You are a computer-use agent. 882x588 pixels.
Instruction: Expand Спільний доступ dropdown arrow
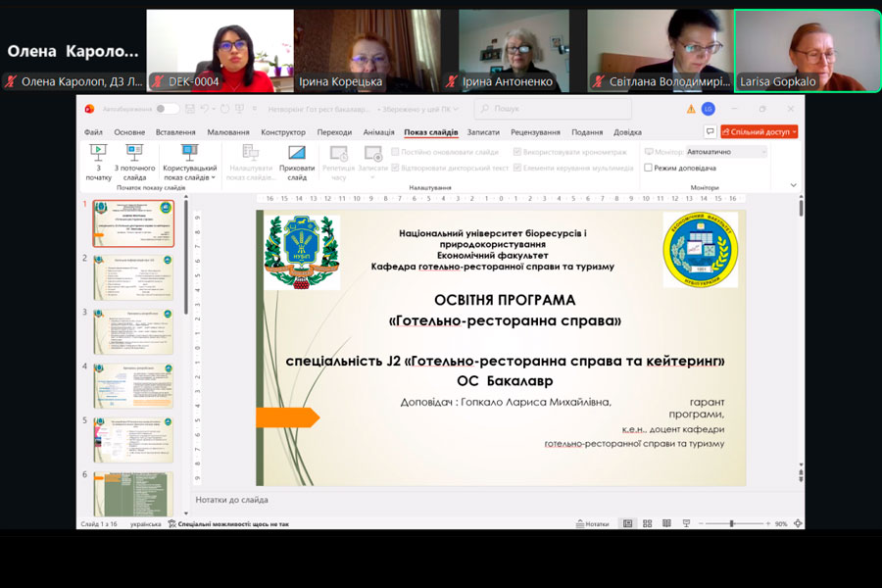(x=793, y=132)
